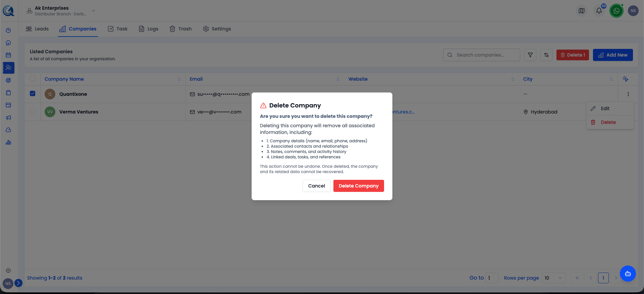Image resolution: width=644 pixels, height=294 pixels.
Task: Uncheck the Quantixone row checkbox
Action: click(33, 93)
